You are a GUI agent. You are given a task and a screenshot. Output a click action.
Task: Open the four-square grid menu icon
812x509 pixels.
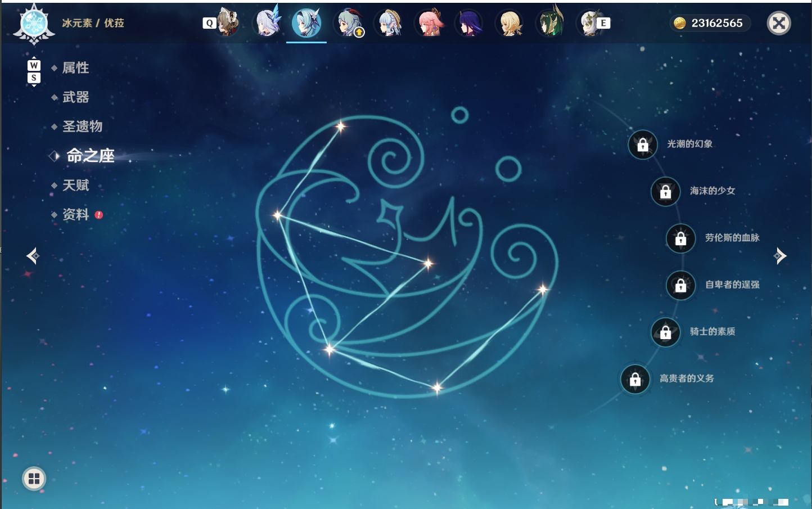point(34,479)
